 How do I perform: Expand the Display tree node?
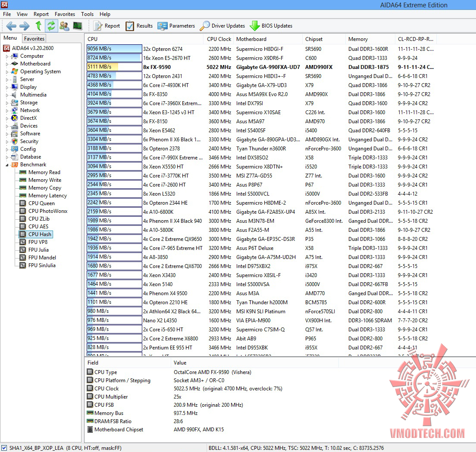7,87
